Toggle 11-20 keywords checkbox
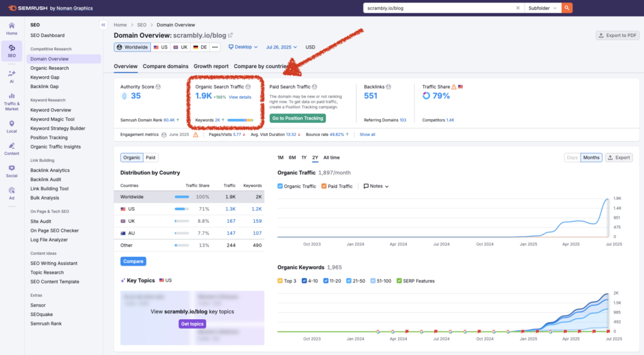 pos(326,281)
